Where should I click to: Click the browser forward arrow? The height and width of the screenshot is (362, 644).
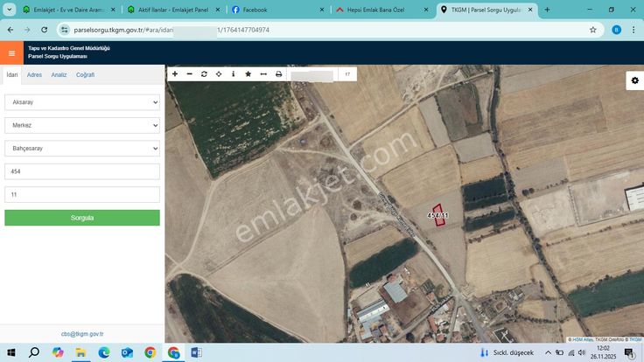[x=27, y=30]
